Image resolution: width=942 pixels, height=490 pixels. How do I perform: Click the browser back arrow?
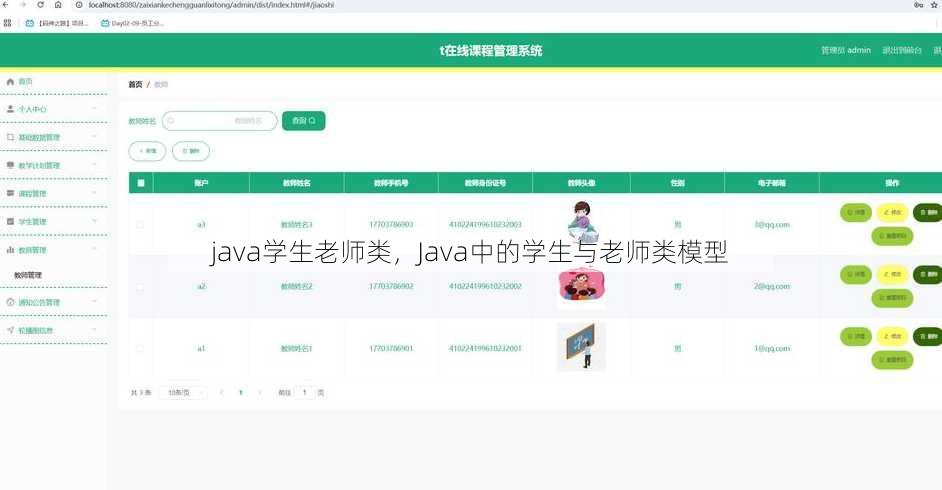[5, 5]
